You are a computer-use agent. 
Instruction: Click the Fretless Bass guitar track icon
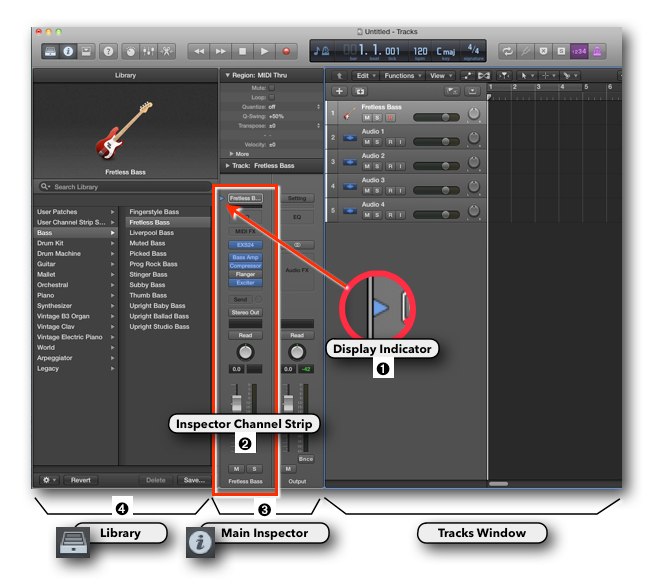pyautogui.click(x=349, y=114)
